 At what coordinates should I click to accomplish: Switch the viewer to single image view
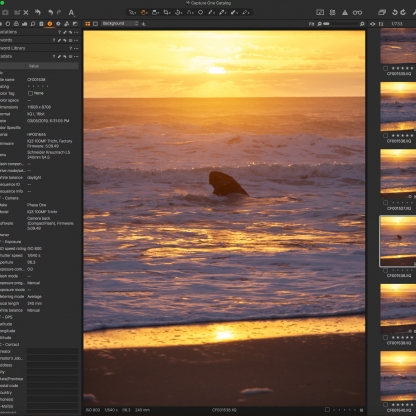pos(95,24)
